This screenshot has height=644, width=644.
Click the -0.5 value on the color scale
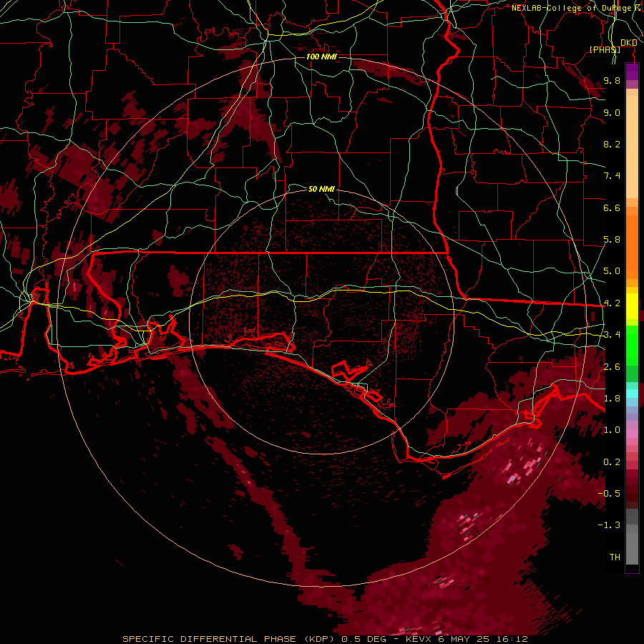tap(609, 494)
